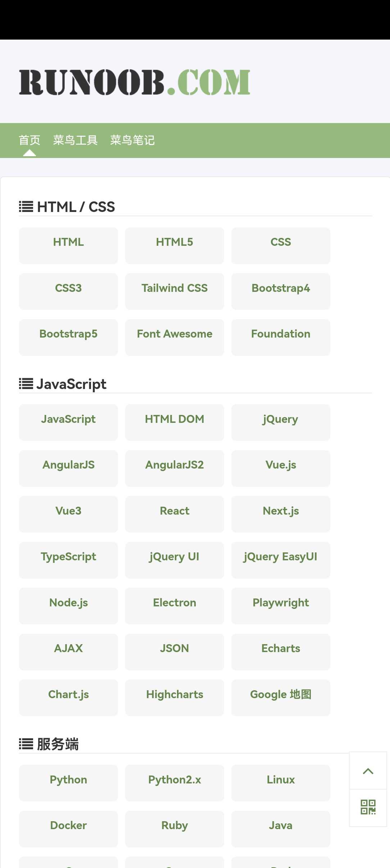Click the list icon beside JavaScript heading
Image resolution: width=390 pixels, height=868 pixels.
click(x=26, y=384)
